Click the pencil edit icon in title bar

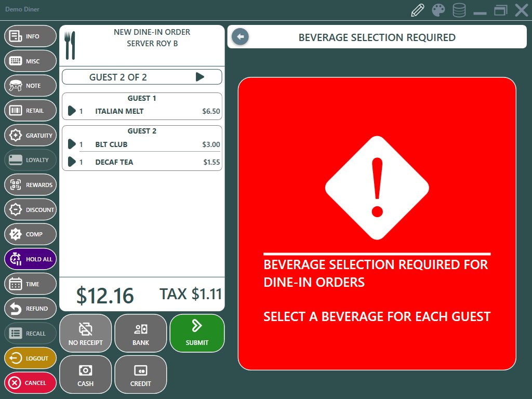pyautogui.click(x=418, y=10)
